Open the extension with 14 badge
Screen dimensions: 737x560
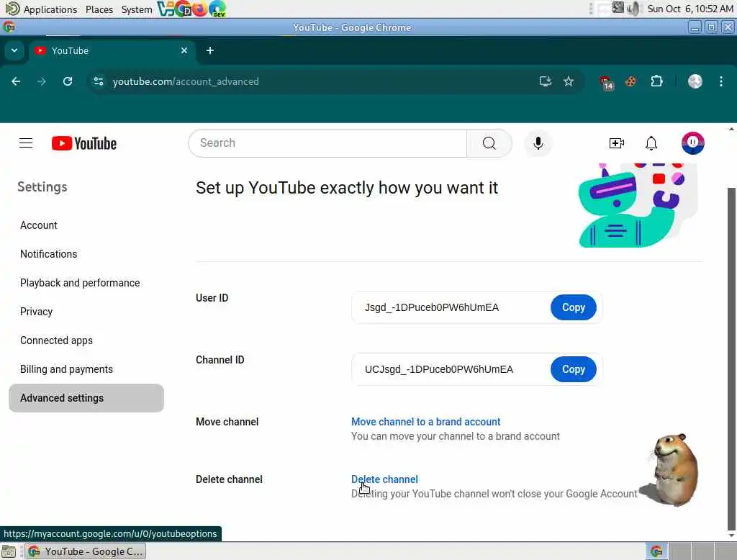coord(606,82)
